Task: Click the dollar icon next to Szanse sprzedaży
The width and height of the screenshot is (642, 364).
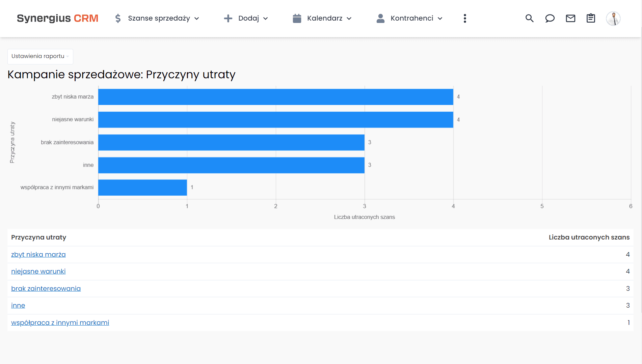Action: click(118, 19)
